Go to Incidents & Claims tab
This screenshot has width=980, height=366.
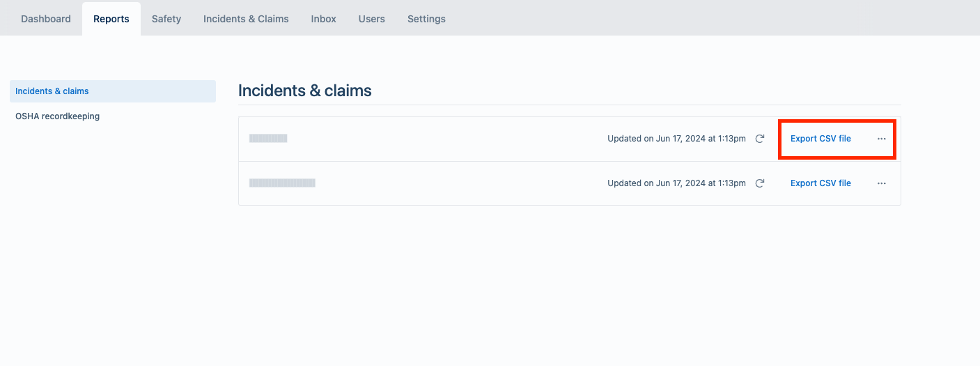click(246, 19)
